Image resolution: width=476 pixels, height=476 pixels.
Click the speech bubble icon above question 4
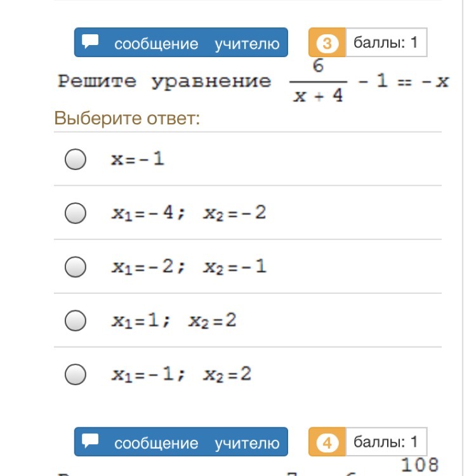[91, 441]
